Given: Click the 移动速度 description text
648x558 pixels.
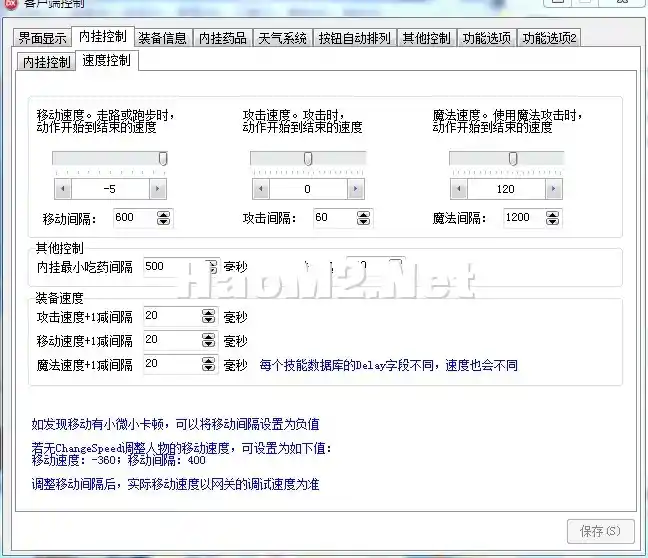Looking at the screenshot, I should [x=105, y=121].
